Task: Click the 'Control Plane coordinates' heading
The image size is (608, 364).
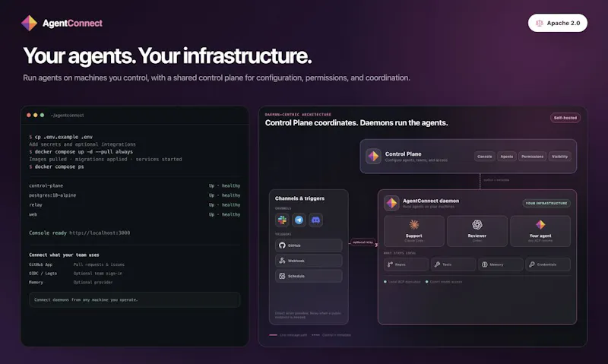Action: click(356, 123)
